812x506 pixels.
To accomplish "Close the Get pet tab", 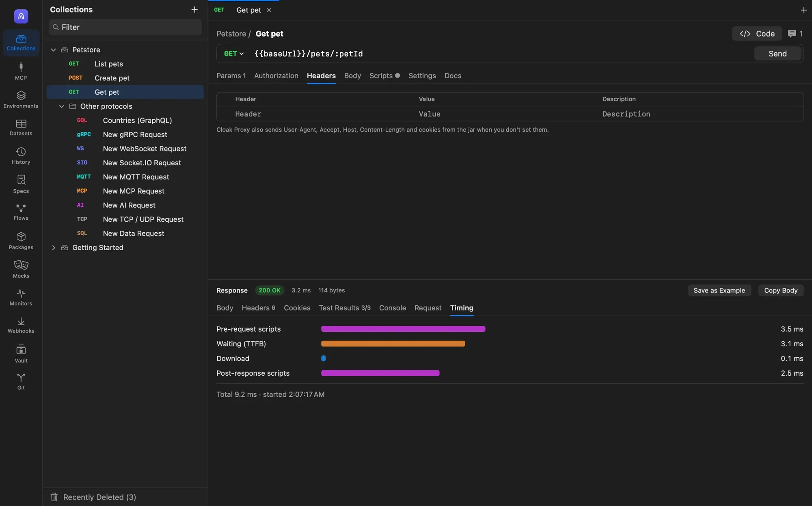I will tap(269, 10).
